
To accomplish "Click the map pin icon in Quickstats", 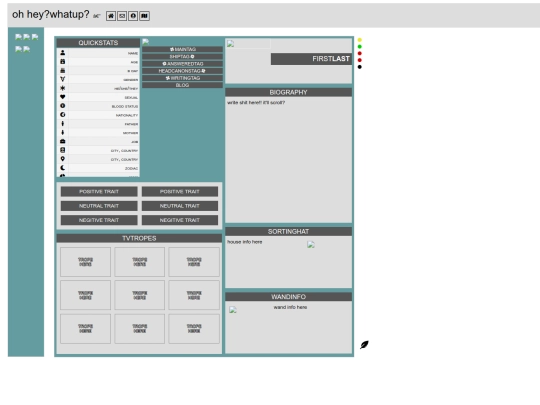I will point(63,159).
